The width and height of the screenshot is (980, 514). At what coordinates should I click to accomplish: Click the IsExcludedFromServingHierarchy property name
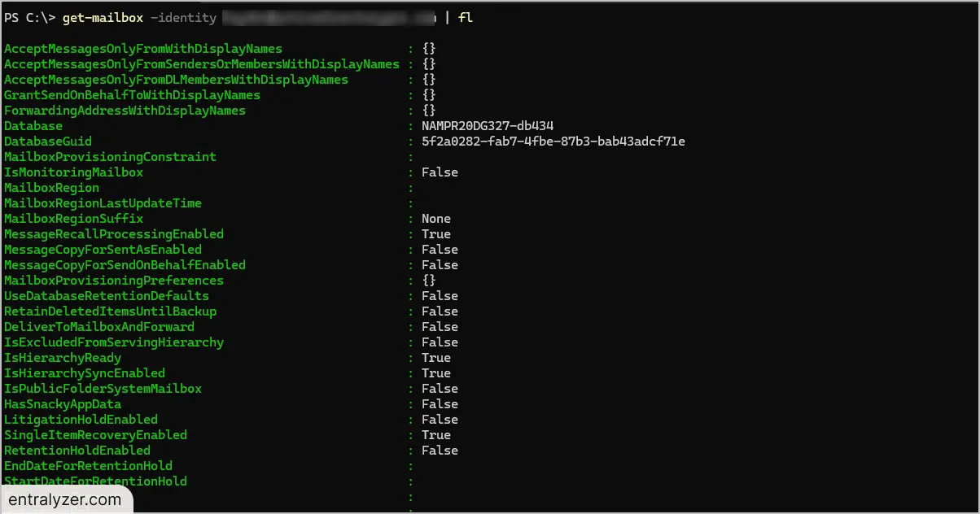pos(114,342)
